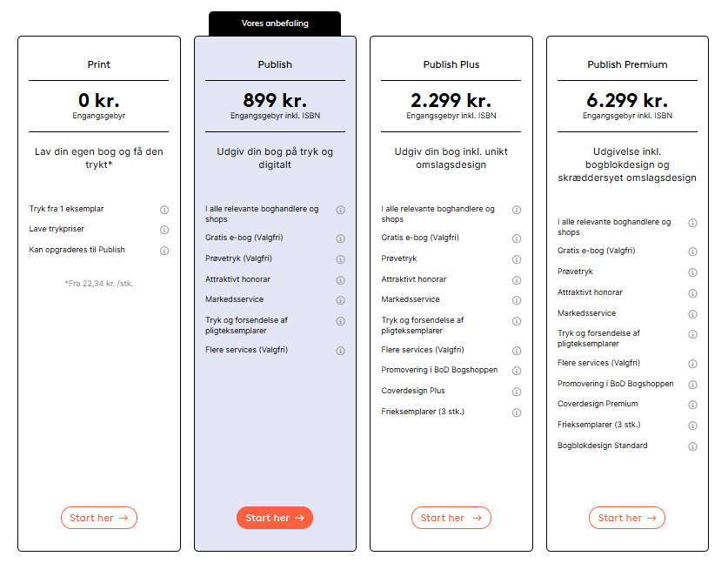Choose 'Start her' for Publish Premium
Image resolution: width=728 pixels, height=563 pixels.
pos(627,518)
